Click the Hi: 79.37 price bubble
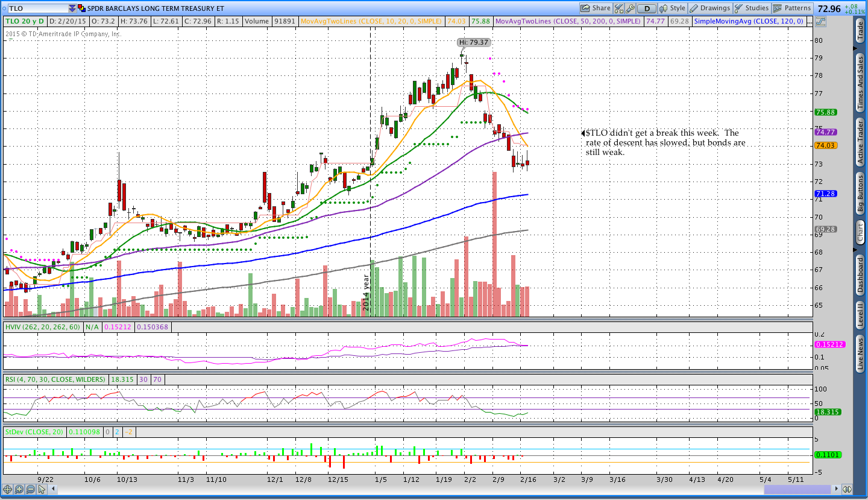868x500 pixels. 473,42
